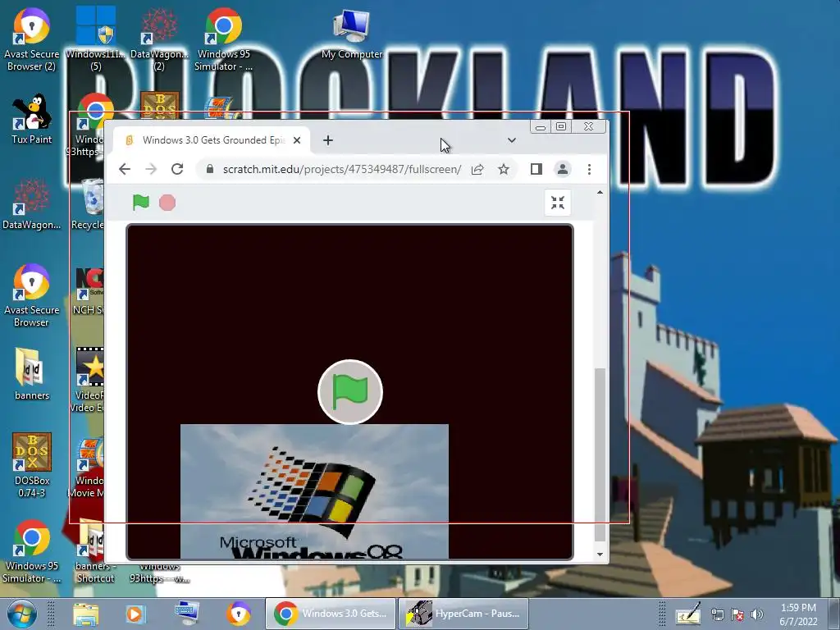Select the VideoPad Video Editor desktop icon

pyautogui.click(x=89, y=381)
